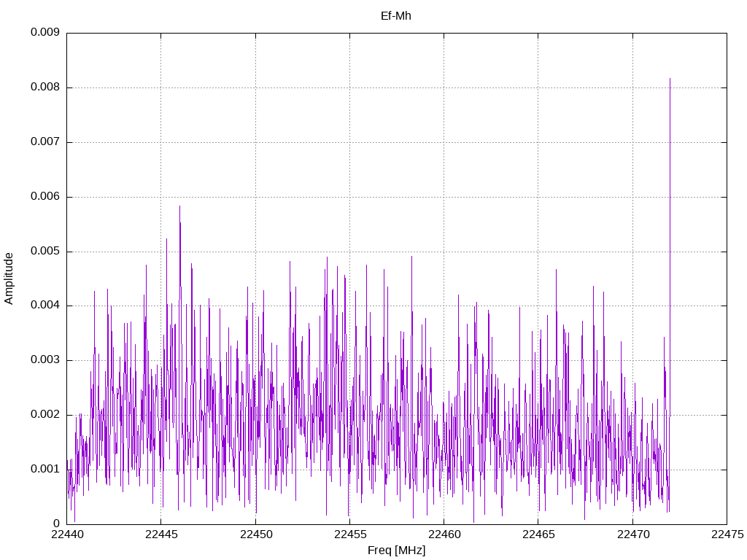
Task: Click the Freq [MHz] x-axis label
Action: tap(396, 551)
